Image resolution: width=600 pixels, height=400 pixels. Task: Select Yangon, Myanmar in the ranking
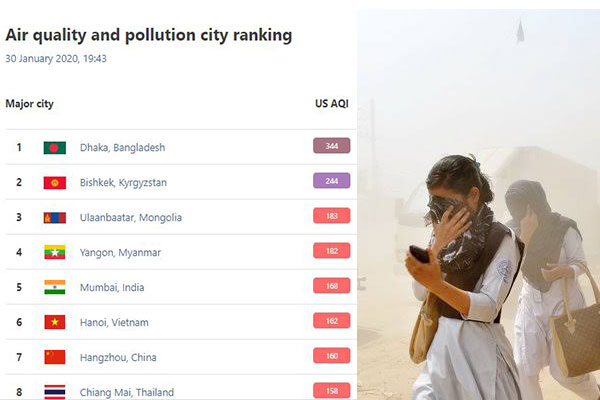(120, 253)
